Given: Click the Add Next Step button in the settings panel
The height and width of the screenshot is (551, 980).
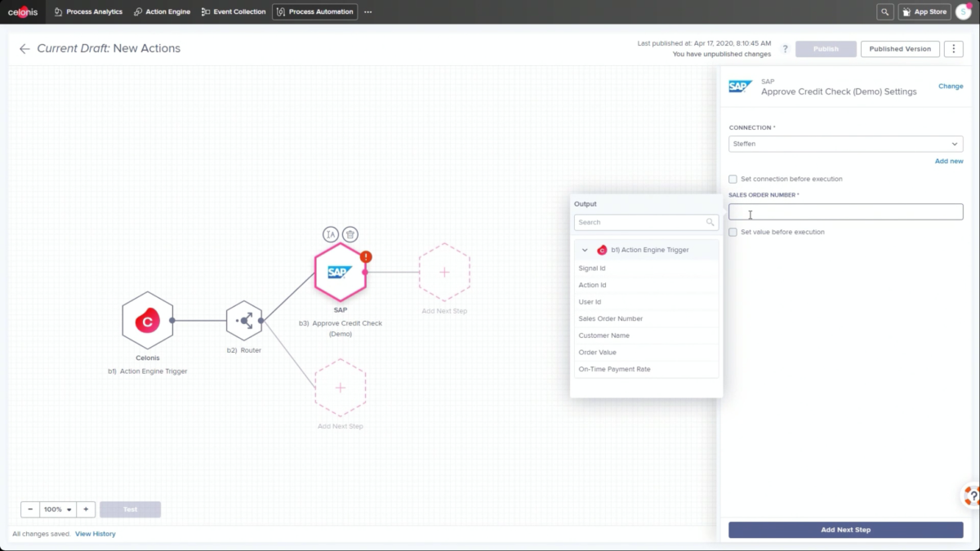Looking at the screenshot, I should 845,529.
